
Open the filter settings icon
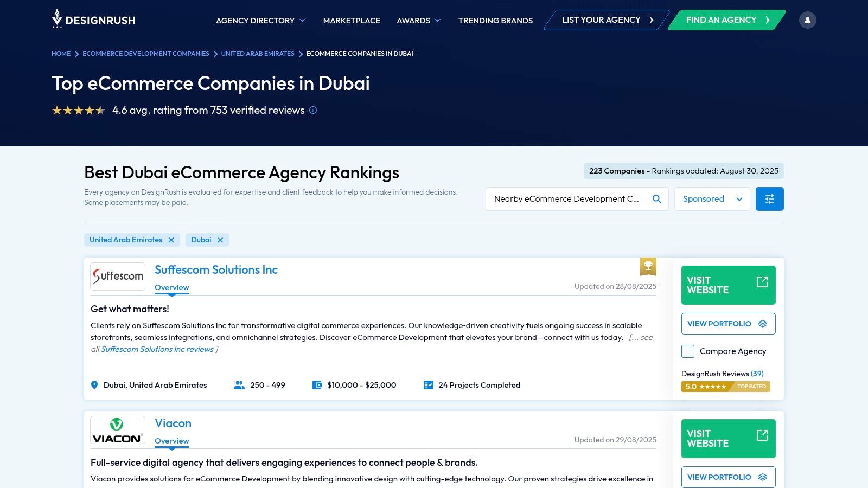tap(769, 198)
